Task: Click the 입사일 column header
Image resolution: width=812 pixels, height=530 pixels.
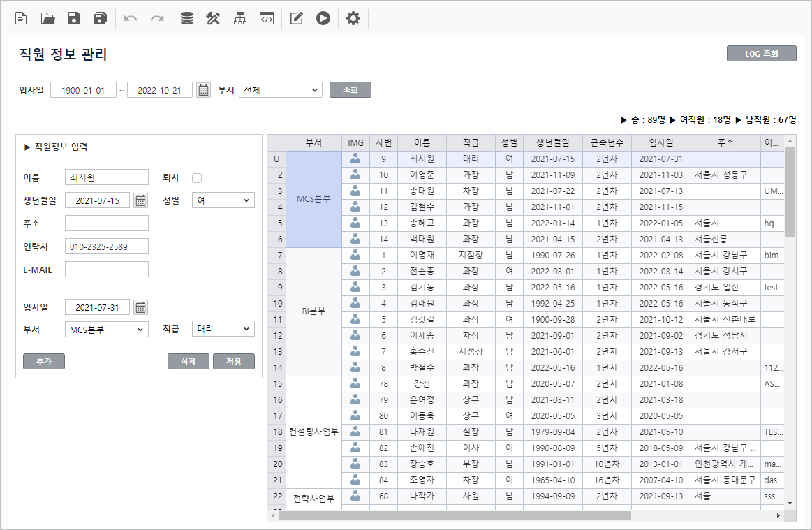Action: (x=660, y=142)
